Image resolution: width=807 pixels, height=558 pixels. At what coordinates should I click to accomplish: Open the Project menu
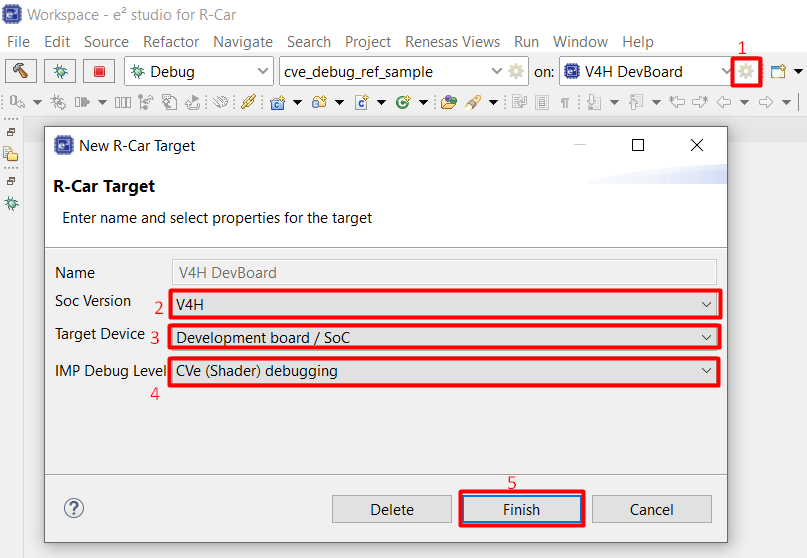pos(368,42)
